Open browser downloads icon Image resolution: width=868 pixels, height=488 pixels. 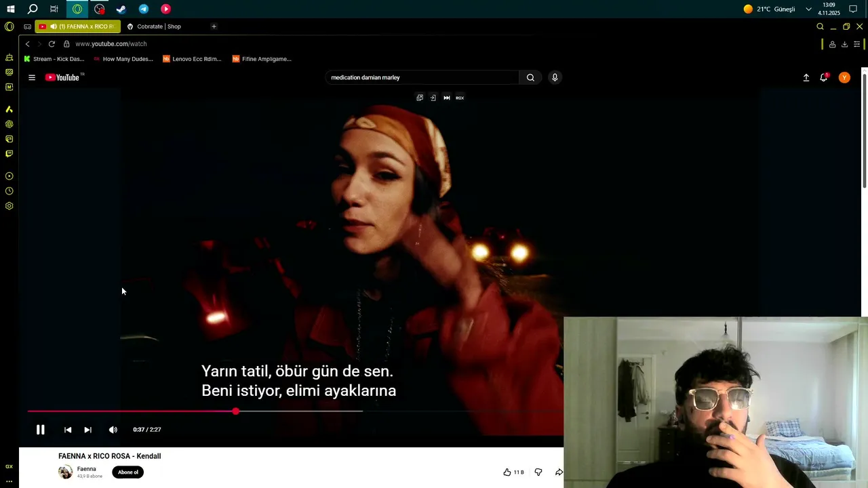(x=844, y=44)
